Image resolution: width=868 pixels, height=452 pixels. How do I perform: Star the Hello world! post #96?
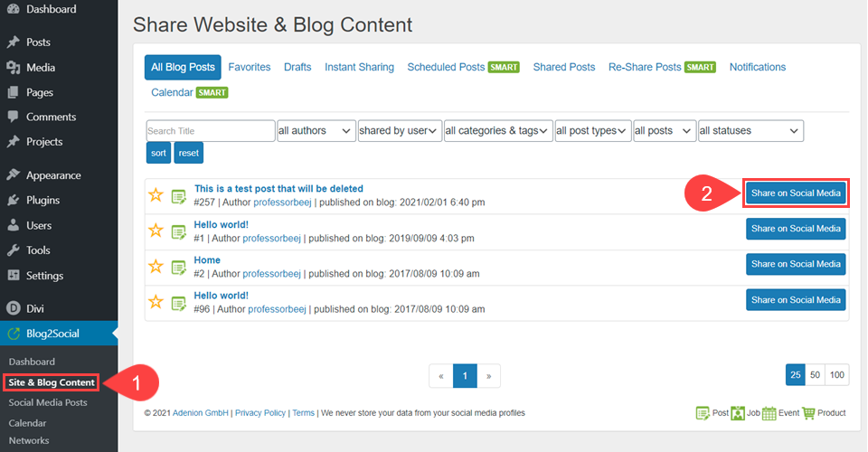156,302
